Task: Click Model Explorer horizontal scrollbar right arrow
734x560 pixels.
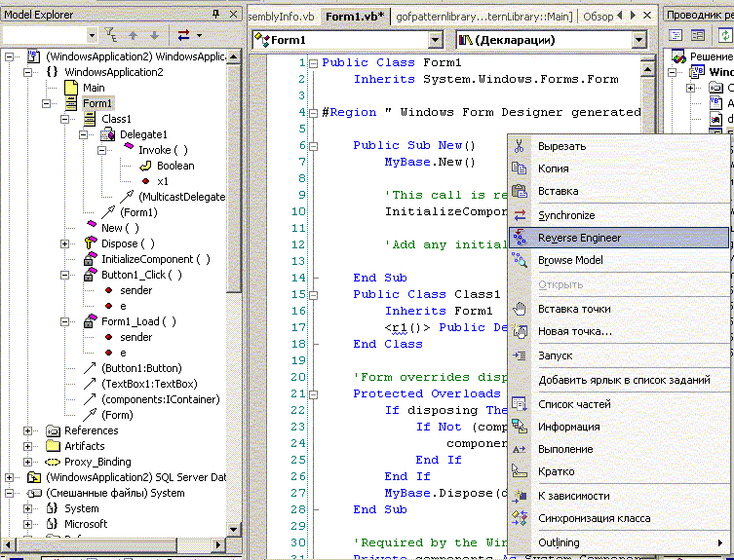Action: pyautogui.click(x=217, y=544)
